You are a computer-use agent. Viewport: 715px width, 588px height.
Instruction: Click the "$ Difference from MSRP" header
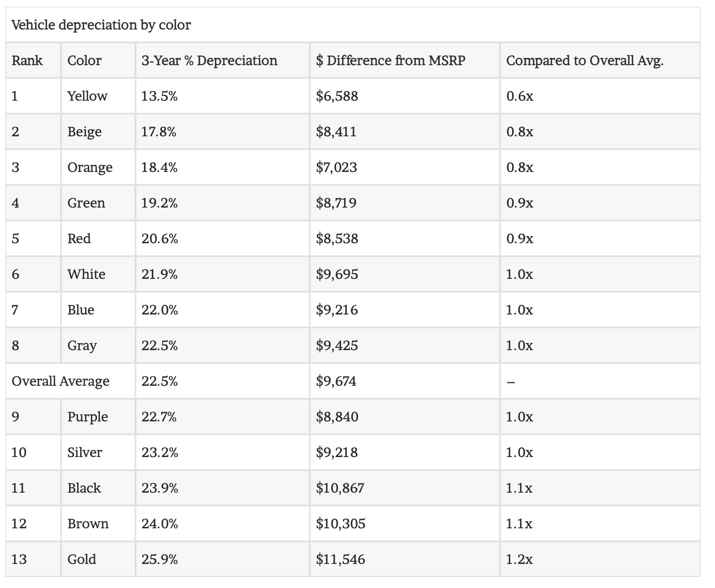coord(390,61)
